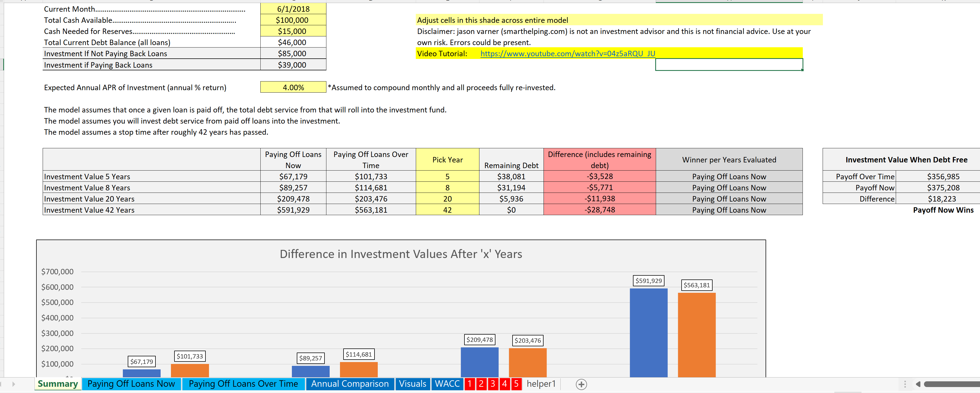
Task: Select red sheet tab 4
Action: (x=505, y=384)
